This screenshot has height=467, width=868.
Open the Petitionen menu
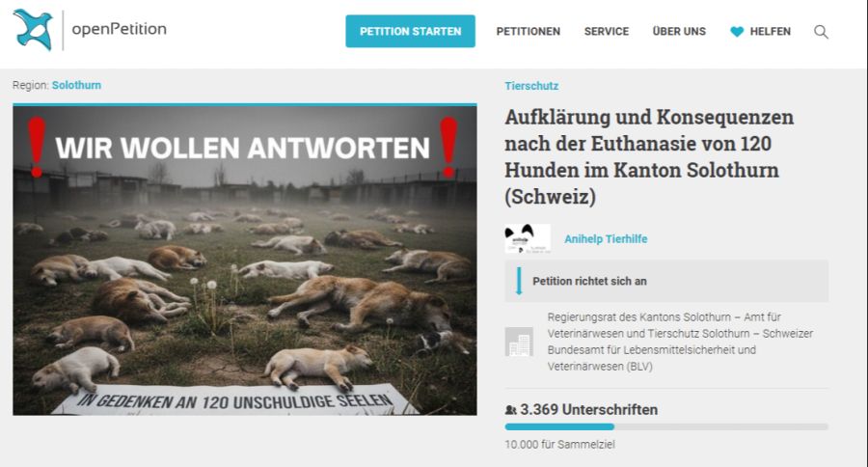click(529, 32)
